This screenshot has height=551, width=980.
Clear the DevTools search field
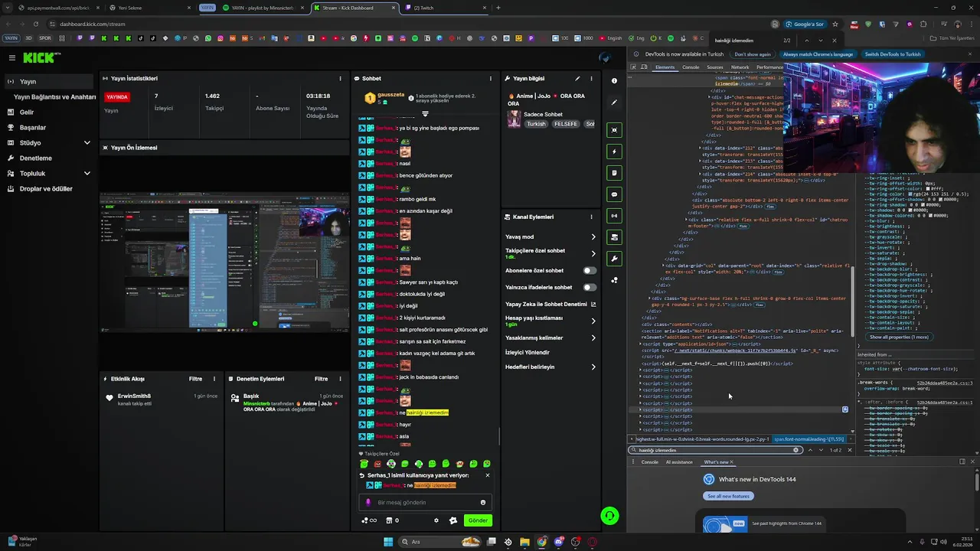coord(795,450)
